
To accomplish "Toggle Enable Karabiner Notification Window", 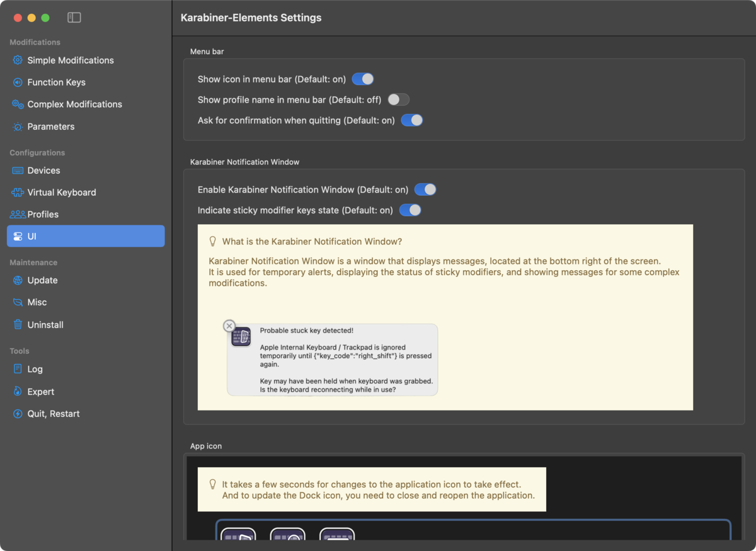I will tap(425, 190).
